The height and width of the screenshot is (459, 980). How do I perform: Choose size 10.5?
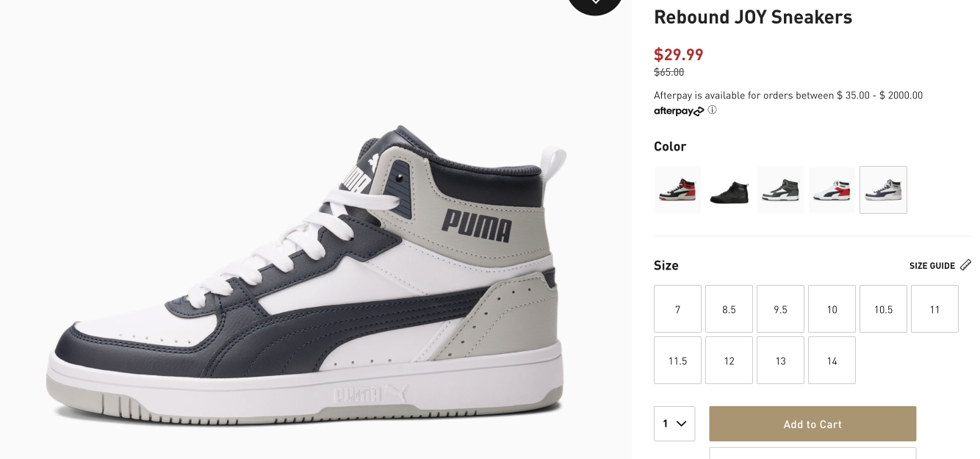point(883,309)
